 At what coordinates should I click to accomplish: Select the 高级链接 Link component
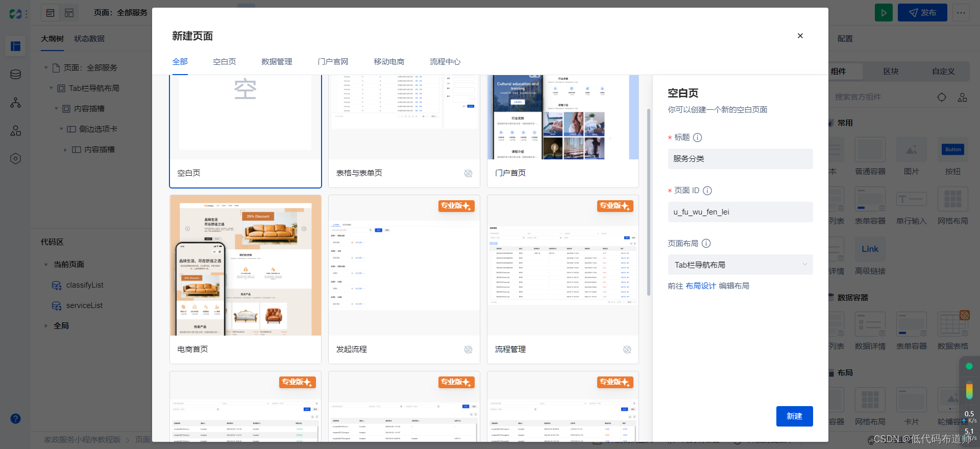click(x=870, y=256)
